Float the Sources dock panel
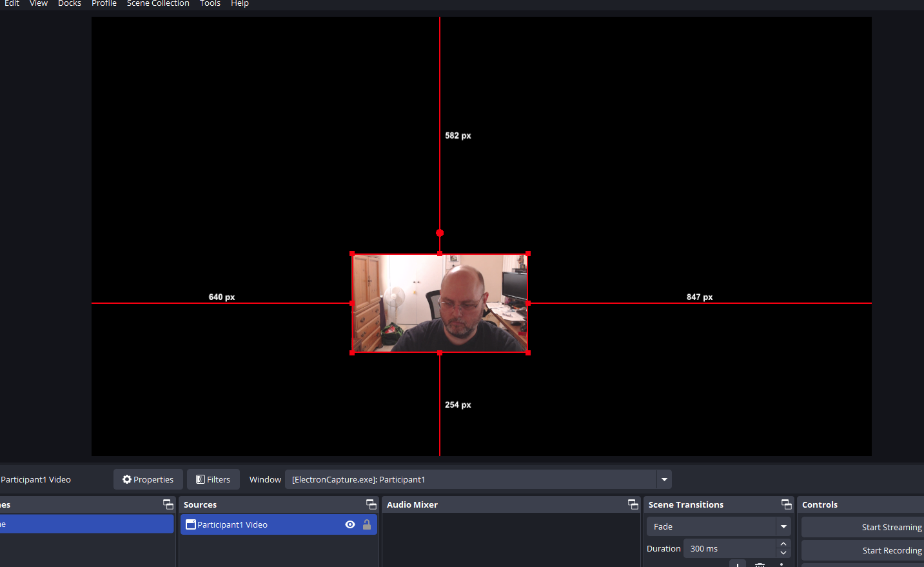 tap(371, 504)
